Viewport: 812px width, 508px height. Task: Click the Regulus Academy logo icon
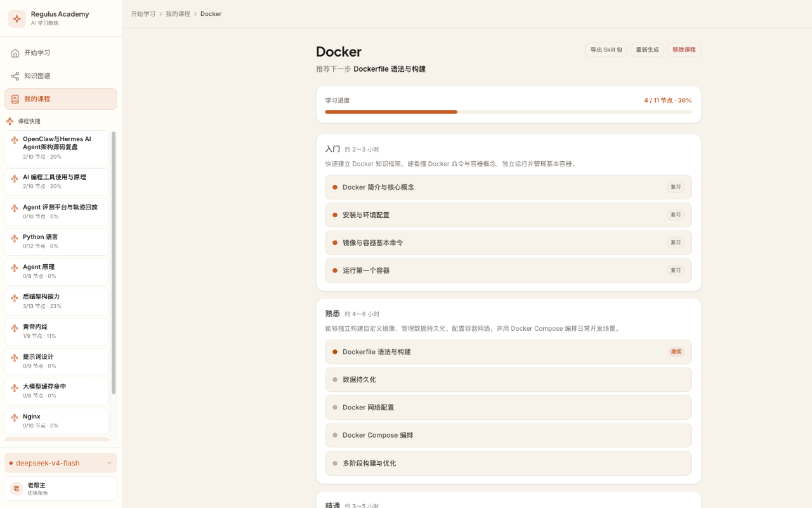pos(17,18)
